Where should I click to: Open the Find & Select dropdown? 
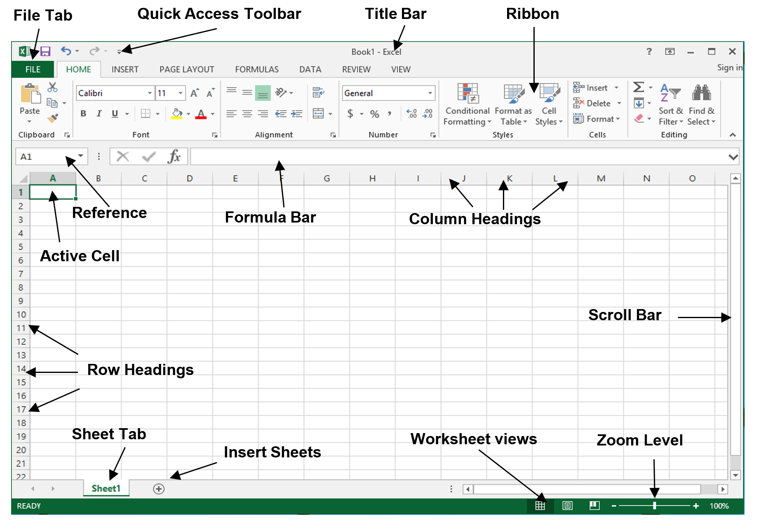pyautogui.click(x=701, y=105)
